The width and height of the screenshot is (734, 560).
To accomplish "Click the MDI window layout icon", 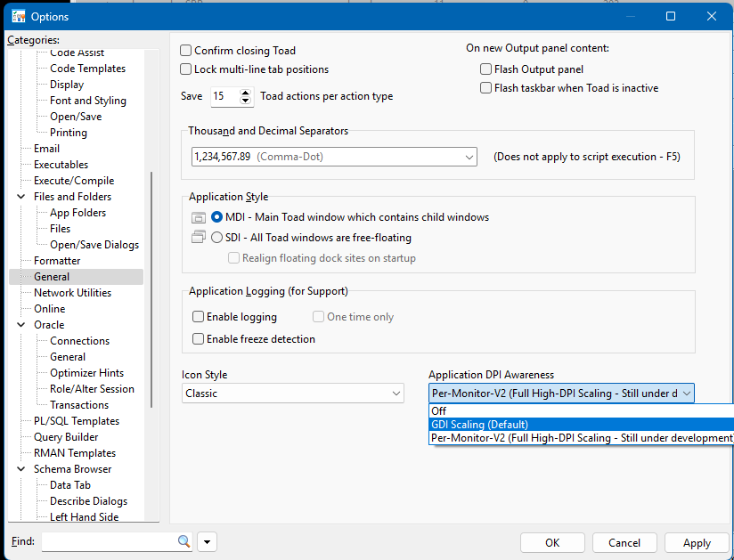I will [x=199, y=217].
